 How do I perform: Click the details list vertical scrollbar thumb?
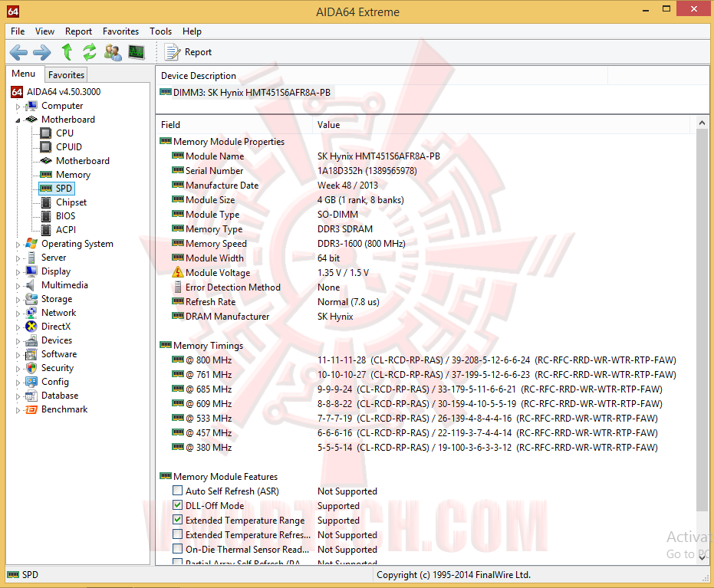point(702,320)
